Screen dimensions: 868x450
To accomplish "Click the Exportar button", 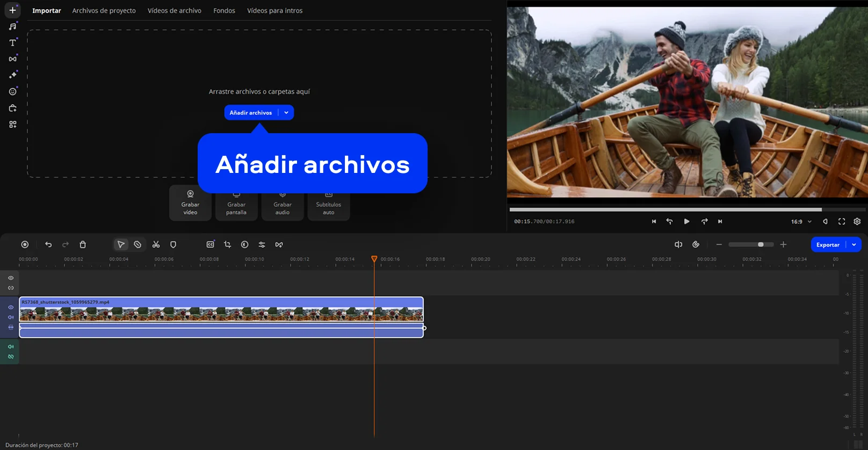I will pyautogui.click(x=828, y=244).
